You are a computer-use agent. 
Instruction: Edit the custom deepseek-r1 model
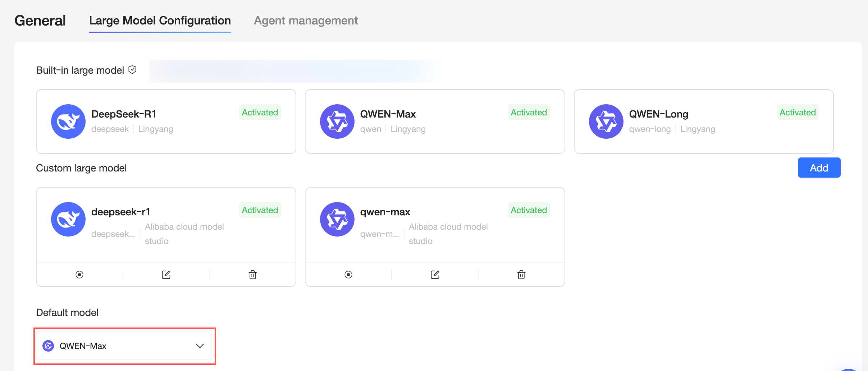click(x=166, y=275)
